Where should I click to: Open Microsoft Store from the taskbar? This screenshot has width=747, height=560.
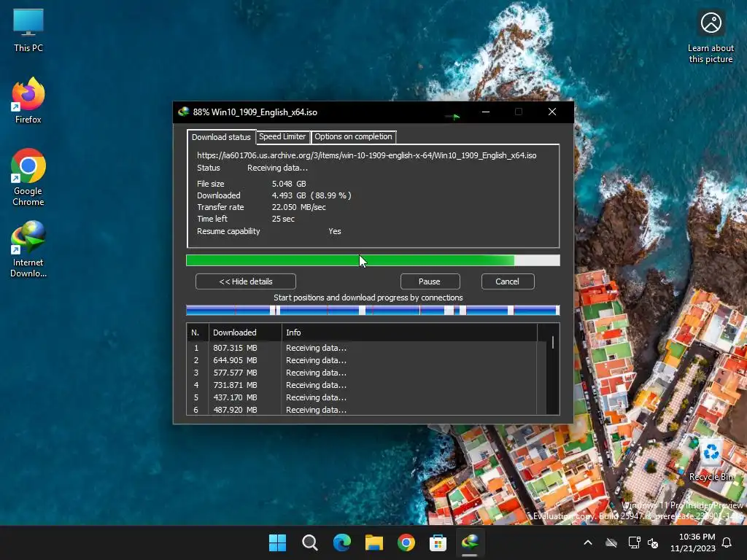438,542
